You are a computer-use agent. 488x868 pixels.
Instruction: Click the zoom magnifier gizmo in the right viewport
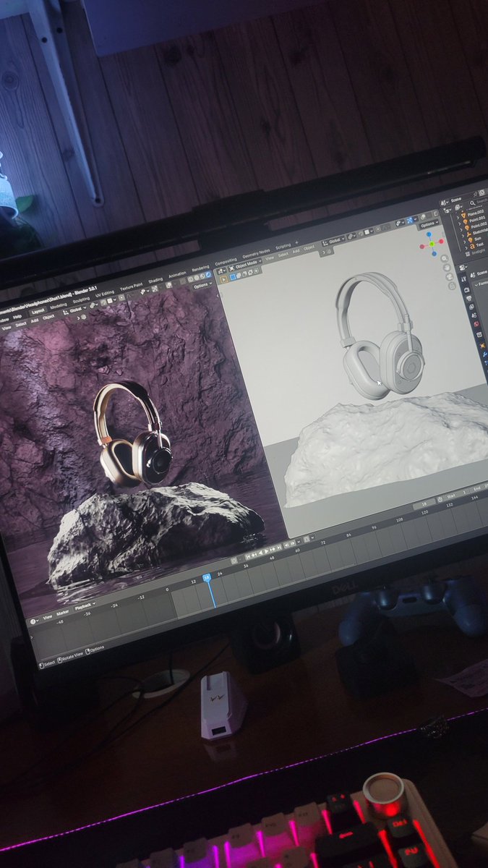click(x=445, y=258)
